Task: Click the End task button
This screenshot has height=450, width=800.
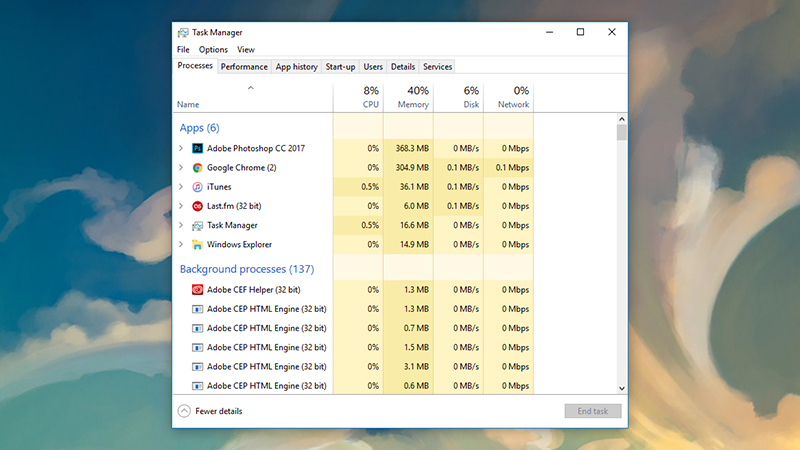Action: (593, 411)
